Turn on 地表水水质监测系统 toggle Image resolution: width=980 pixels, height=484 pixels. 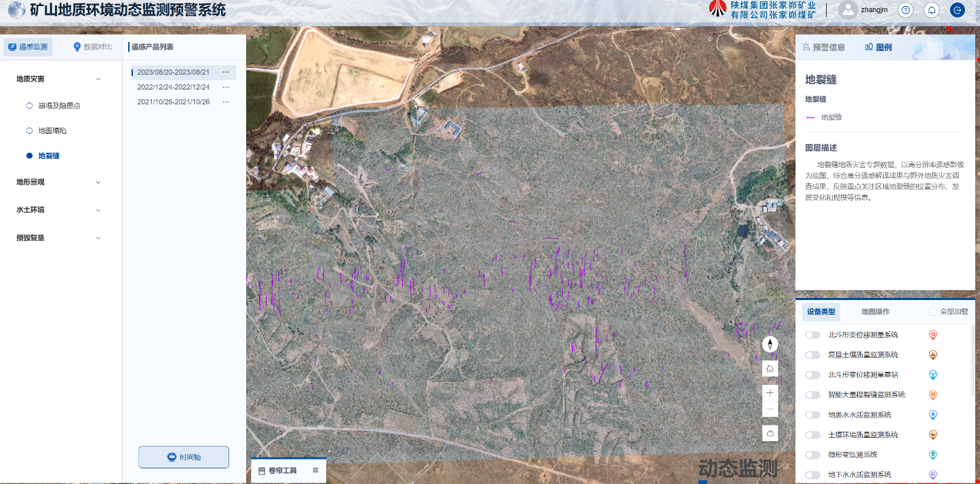tap(812, 415)
